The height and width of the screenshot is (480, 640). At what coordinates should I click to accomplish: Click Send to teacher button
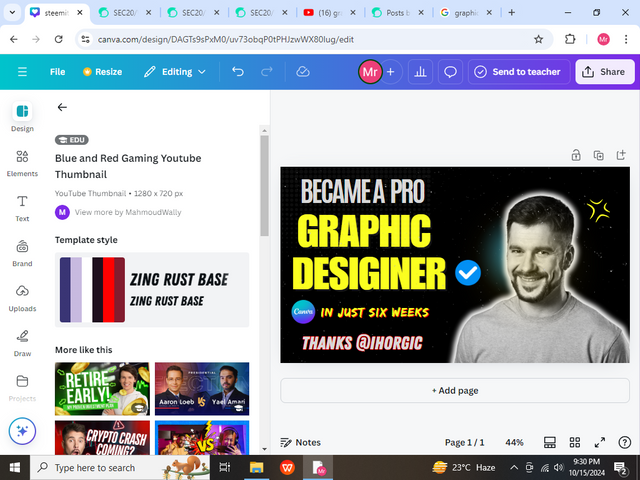pyautogui.click(x=519, y=72)
